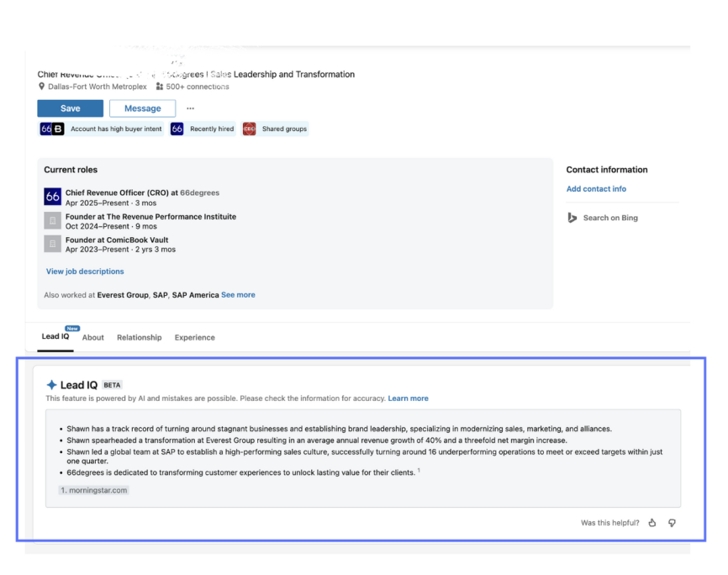The image size is (728, 575).
Task: Click the Save button
Action: [x=70, y=108]
